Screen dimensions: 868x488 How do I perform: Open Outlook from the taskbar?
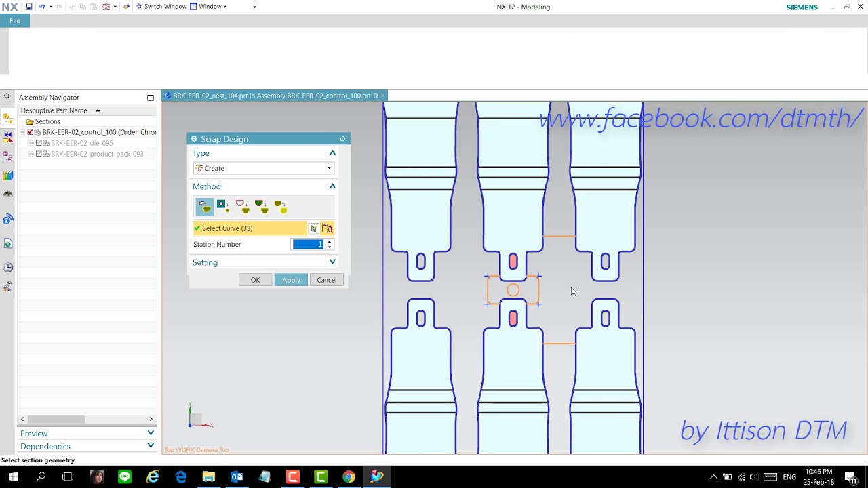(237, 477)
